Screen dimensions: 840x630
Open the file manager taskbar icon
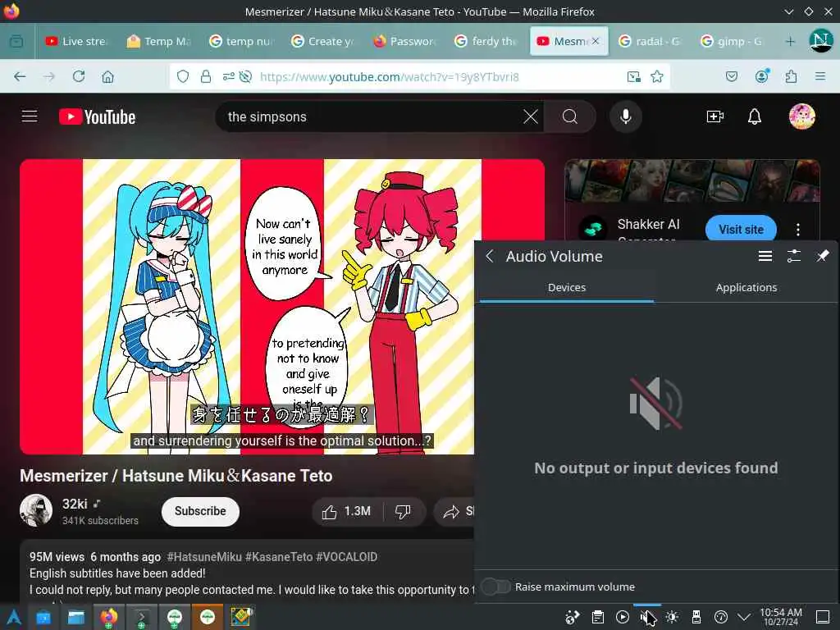click(x=76, y=617)
